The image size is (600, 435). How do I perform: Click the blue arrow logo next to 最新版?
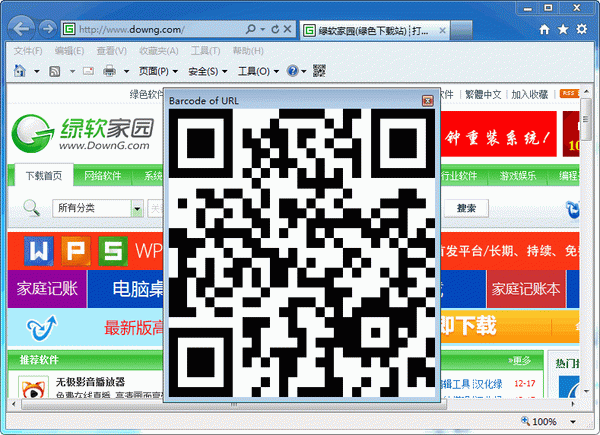(41, 328)
